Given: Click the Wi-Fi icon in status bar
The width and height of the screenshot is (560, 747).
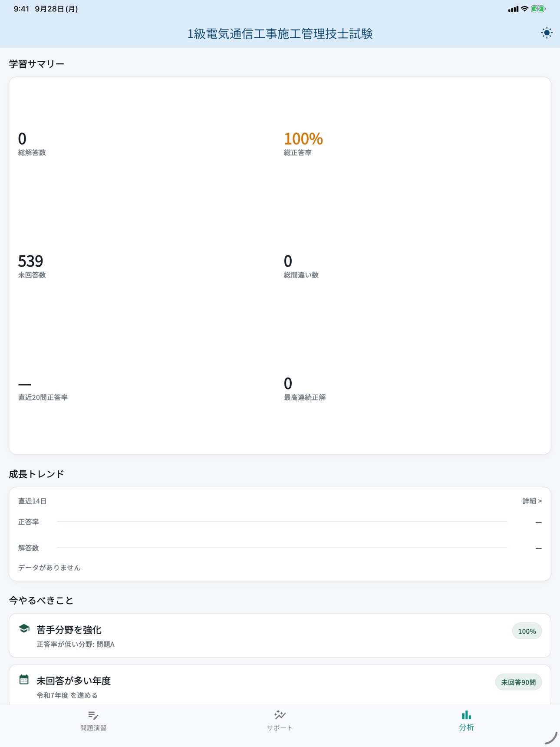Looking at the screenshot, I should (524, 9).
